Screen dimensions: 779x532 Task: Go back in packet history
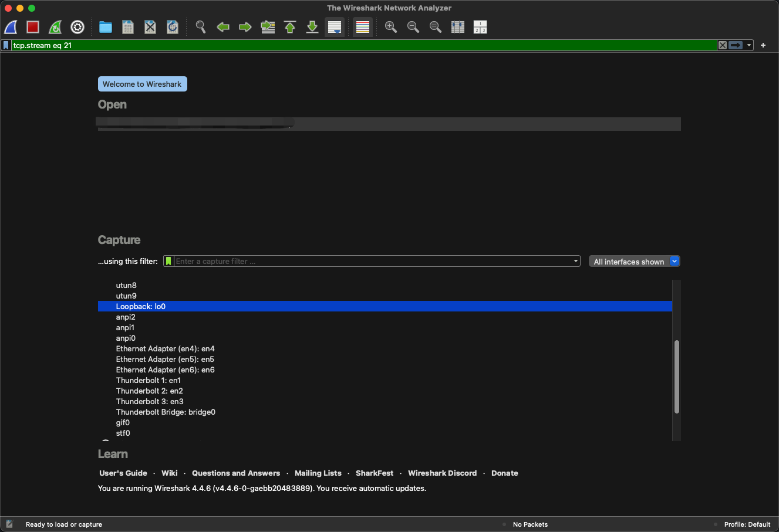coord(223,27)
